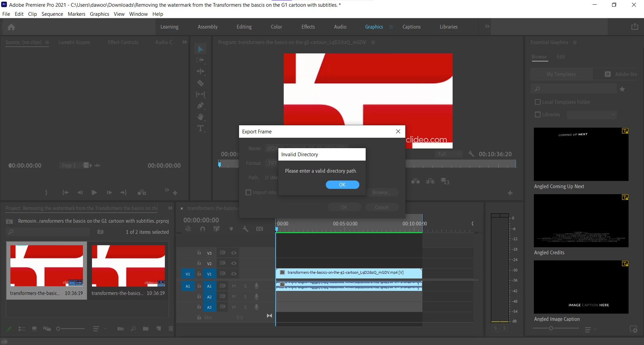Toggle V2 track output eye
Screen dimensions: 644x345
click(234, 263)
